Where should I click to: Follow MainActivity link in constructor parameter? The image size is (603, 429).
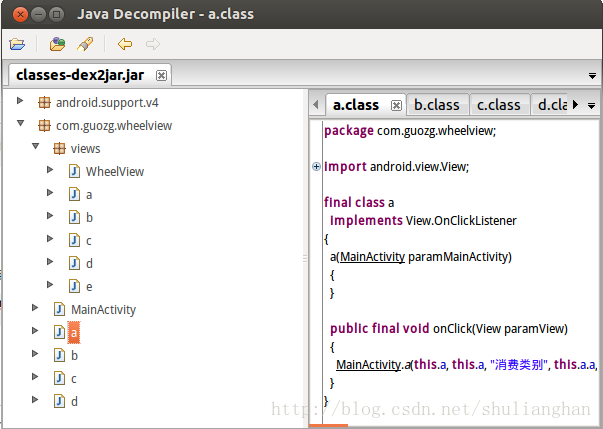(372, 256)
